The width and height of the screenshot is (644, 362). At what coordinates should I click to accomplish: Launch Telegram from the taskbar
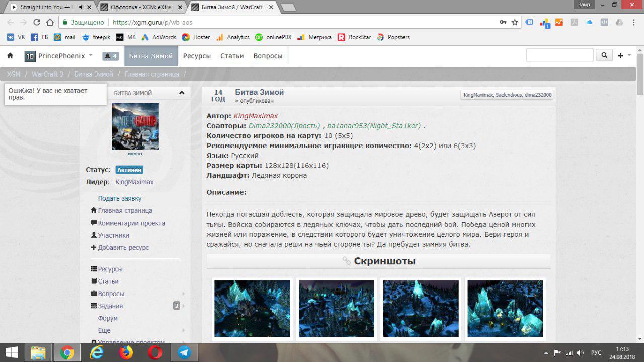tap(184, 353)
